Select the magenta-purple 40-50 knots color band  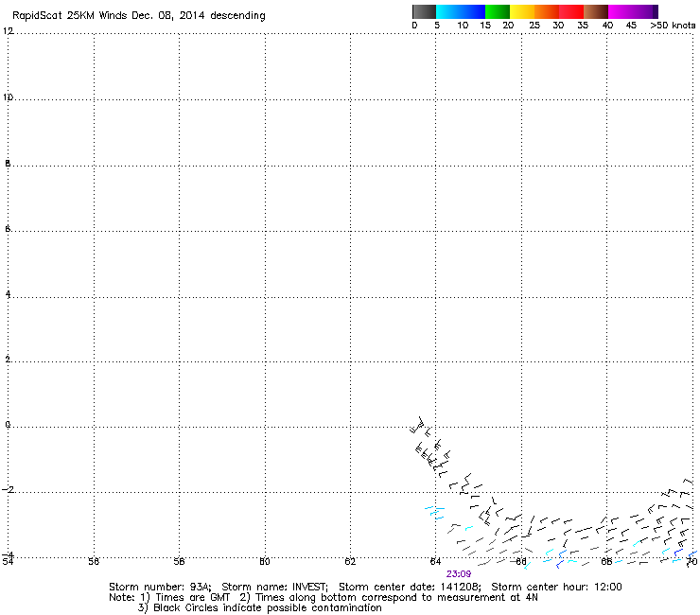tap(633, 11)
